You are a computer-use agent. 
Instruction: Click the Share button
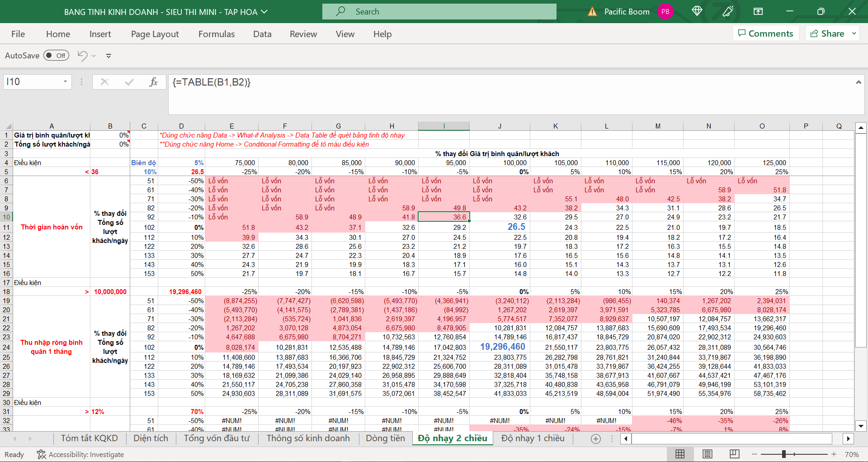pyautogui.click(x=827, y=33)
